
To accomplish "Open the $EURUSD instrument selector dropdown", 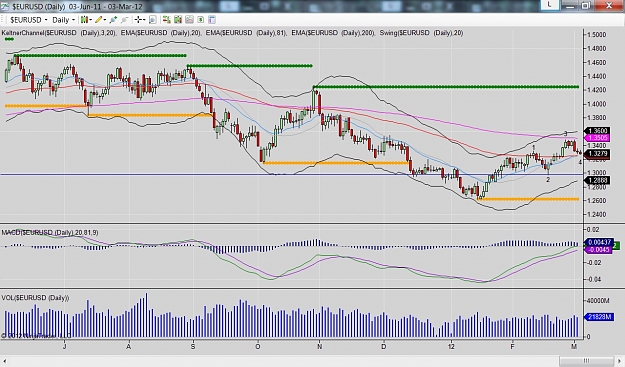I will pos(28,20).
